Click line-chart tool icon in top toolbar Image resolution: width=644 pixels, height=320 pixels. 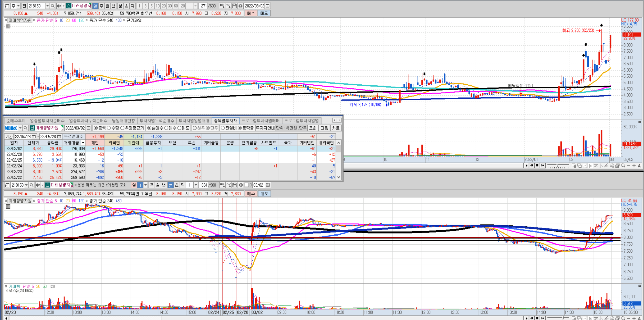[x=228, y=6]
